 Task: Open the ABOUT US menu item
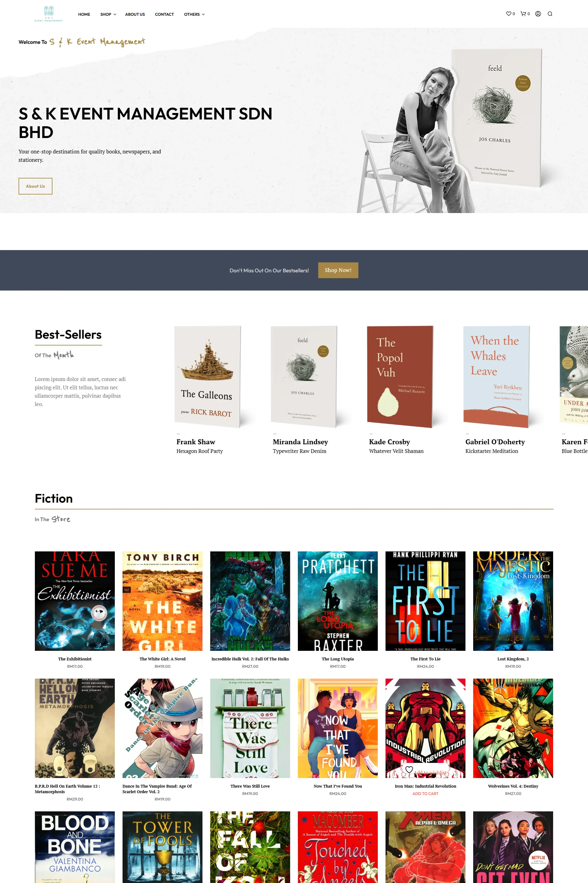pos(135,14)
